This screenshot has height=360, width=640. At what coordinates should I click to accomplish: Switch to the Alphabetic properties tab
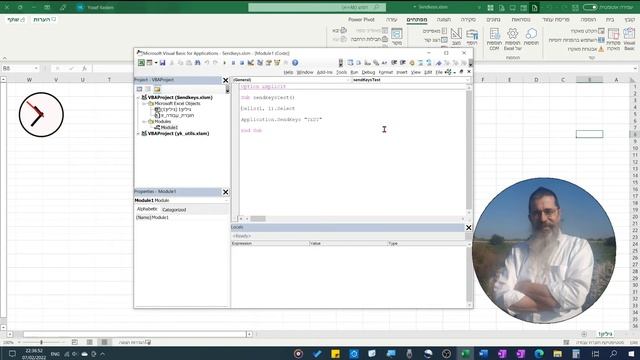147,209
